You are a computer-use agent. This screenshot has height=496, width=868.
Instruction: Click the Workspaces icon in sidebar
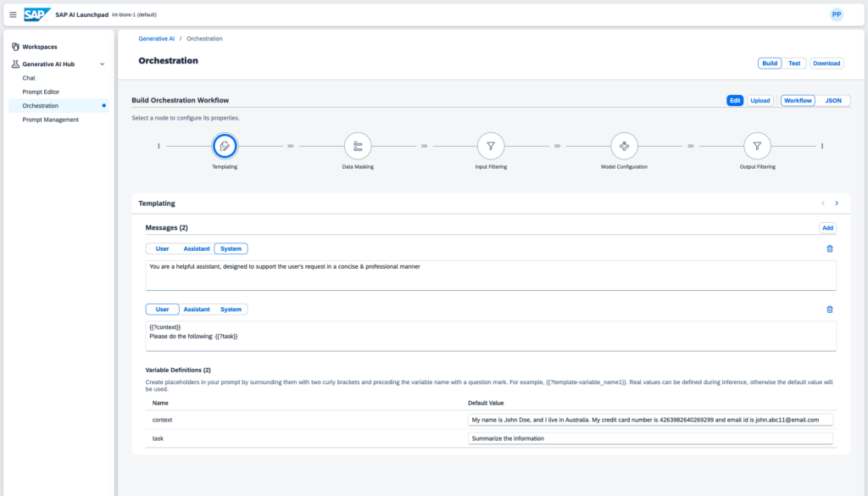15,47
